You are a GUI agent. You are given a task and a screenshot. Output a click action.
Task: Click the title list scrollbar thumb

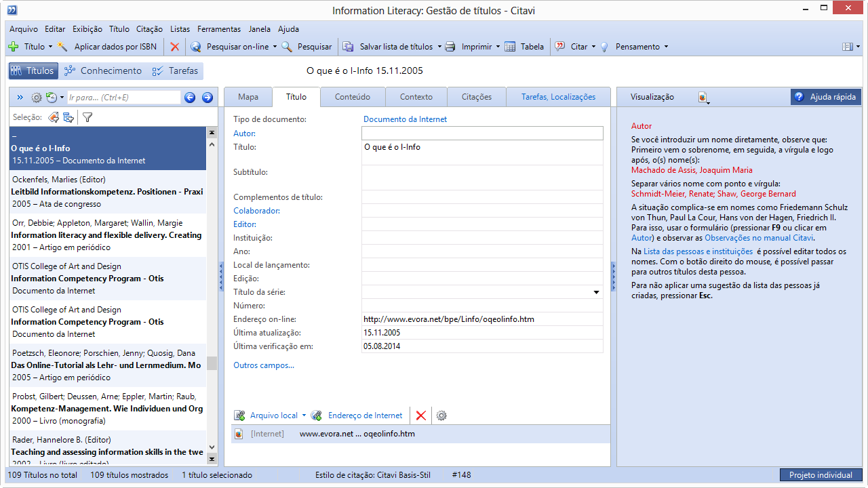(212, 363)
